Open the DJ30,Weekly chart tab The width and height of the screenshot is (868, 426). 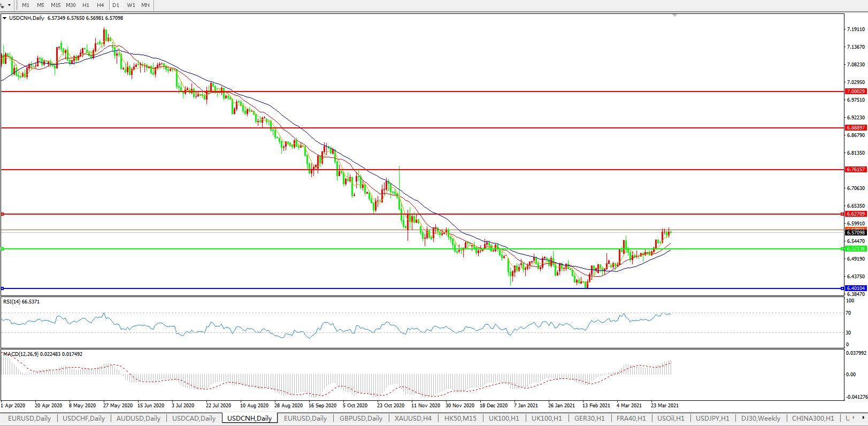(761, 419)
